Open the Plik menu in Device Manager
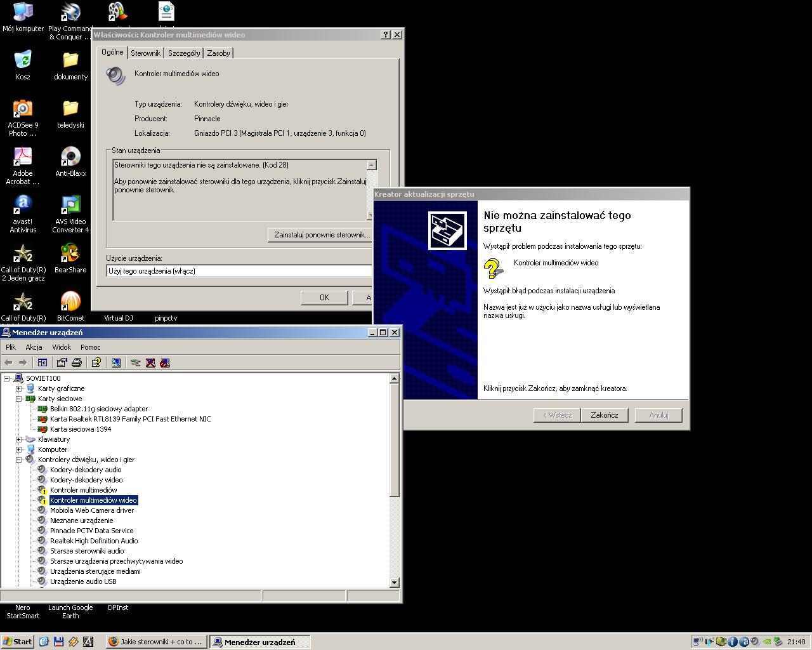The height and width of the screenshot is (650, 812). point(11,347)
